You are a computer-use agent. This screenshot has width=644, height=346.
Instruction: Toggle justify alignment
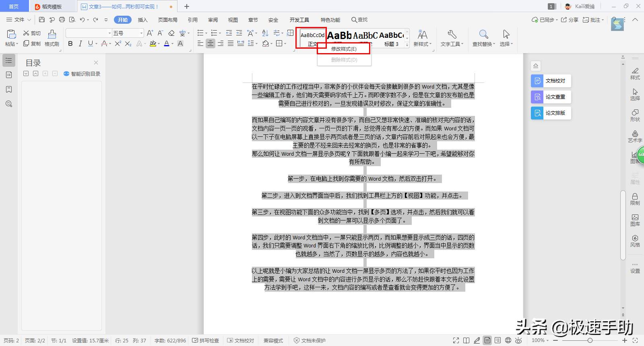coord(230,43)
